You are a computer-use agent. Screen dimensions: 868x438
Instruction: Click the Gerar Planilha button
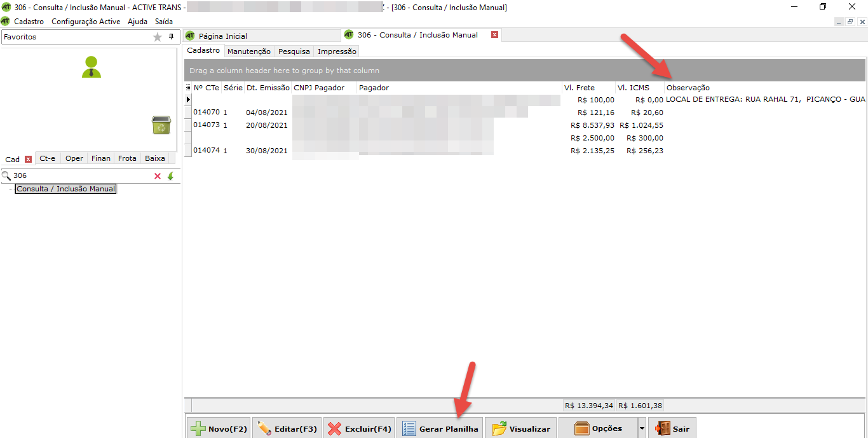(440, 429)
